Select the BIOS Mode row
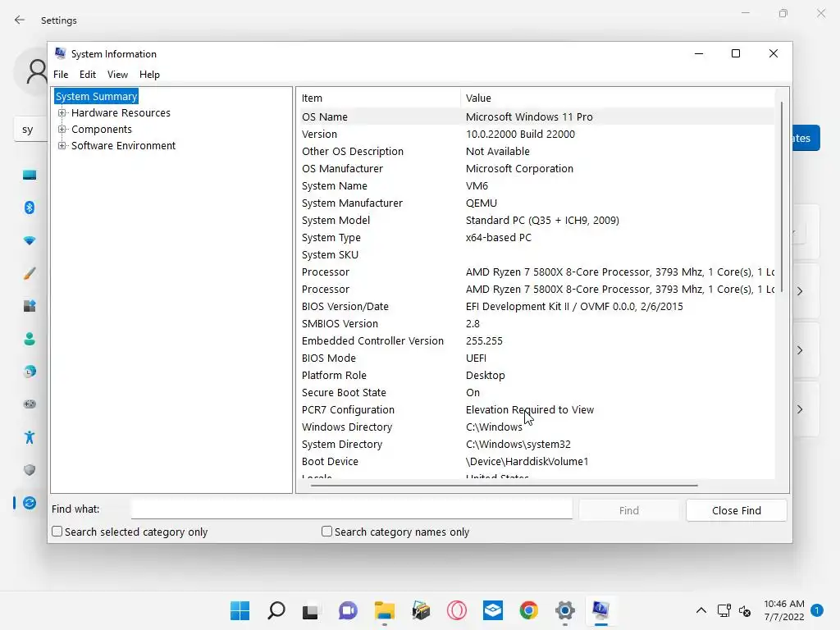The width and height of the screenshot is (840, 630). click(x=536, y=358)
